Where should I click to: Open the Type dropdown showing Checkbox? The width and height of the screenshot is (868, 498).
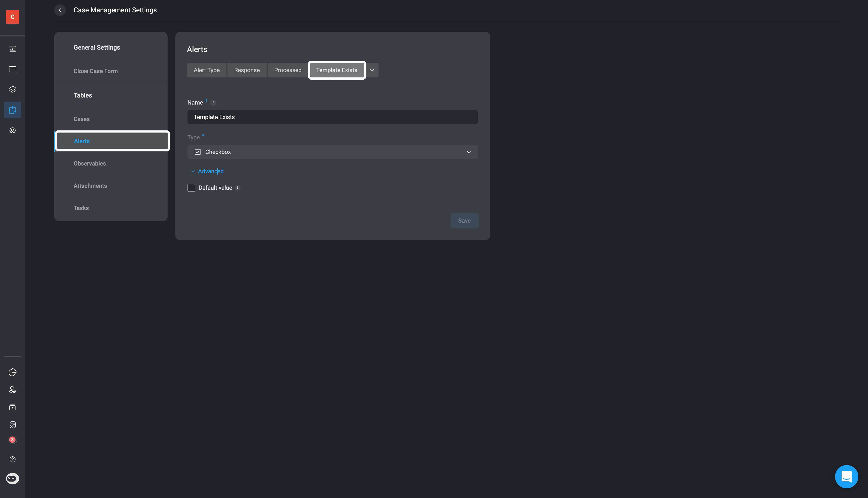333,152
